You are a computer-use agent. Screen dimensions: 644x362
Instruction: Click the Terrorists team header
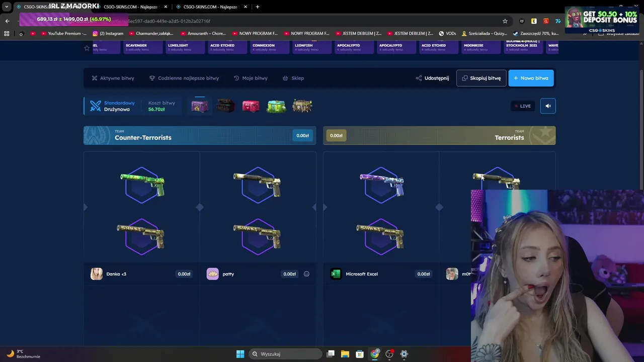pos(439,135)
